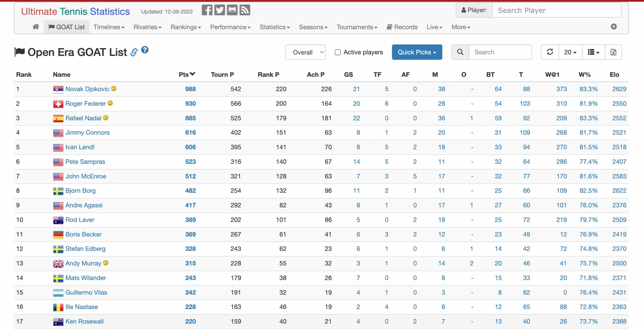Enable the Active players checkbox

point(337,52)
